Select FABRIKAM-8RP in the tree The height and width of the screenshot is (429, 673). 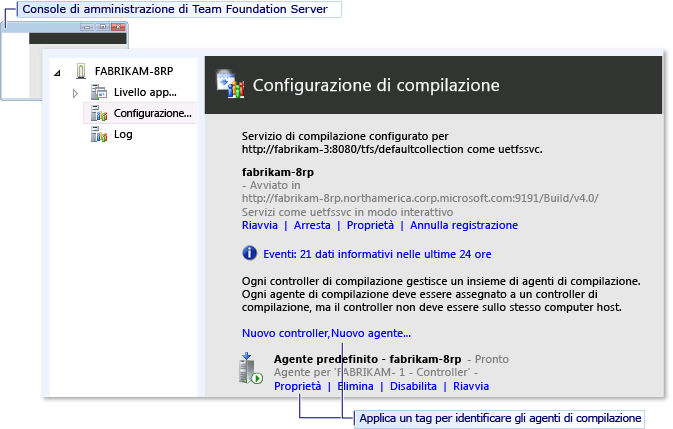point(134,71)
